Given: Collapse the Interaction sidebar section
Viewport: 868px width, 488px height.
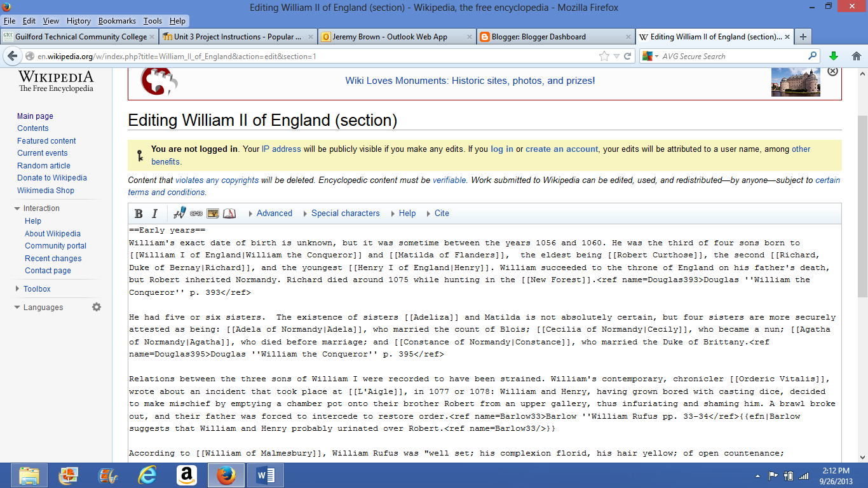Looking at the screenshot, I should (17, 208).
